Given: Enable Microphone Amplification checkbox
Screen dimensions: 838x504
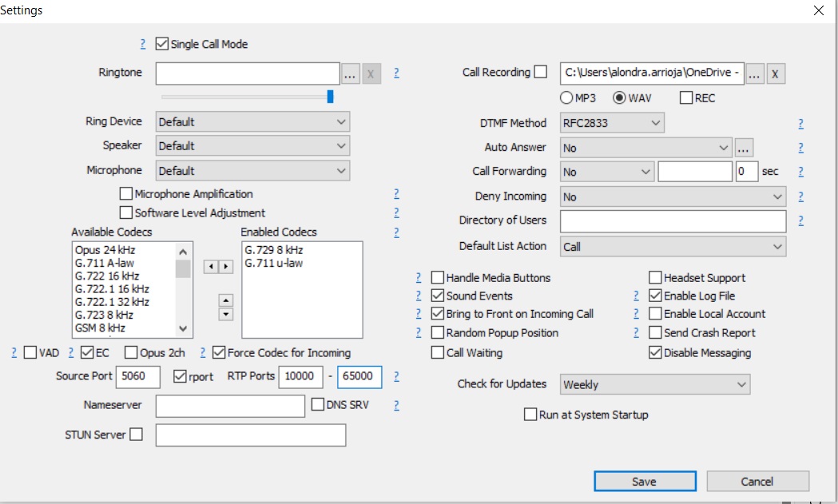Looking at the screenshot, I should click(x=125, y=194).
